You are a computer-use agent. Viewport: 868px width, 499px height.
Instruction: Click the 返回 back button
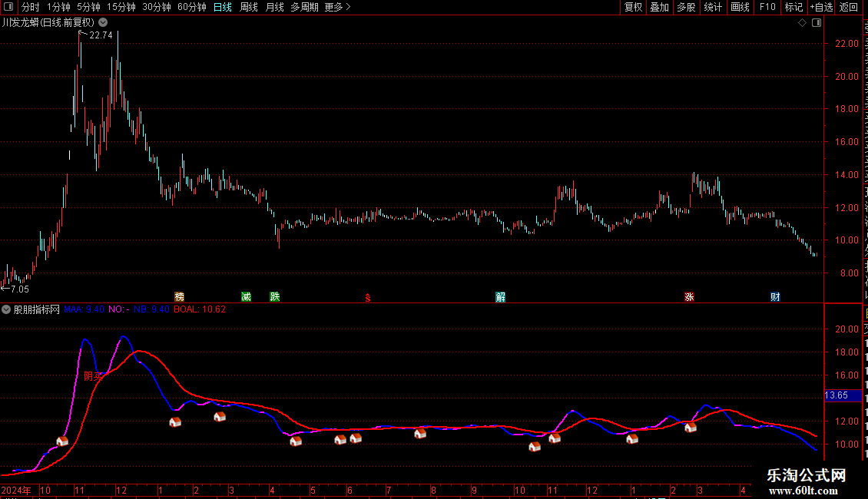coord(849,7)
